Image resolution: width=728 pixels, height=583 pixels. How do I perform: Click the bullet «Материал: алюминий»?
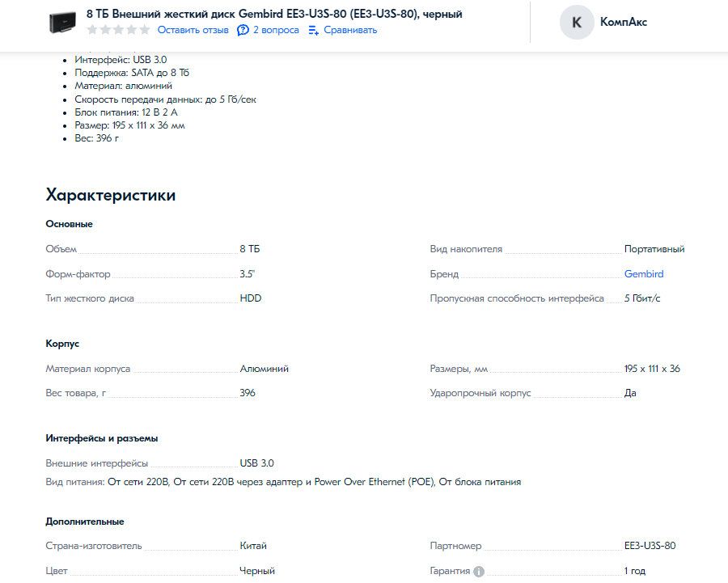pos(124,86)
